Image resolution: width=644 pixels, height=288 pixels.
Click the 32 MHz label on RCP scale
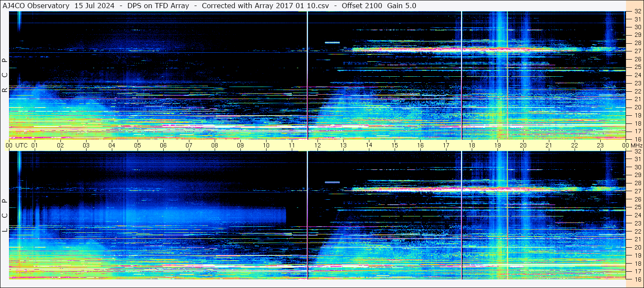(x=637, y=12)
